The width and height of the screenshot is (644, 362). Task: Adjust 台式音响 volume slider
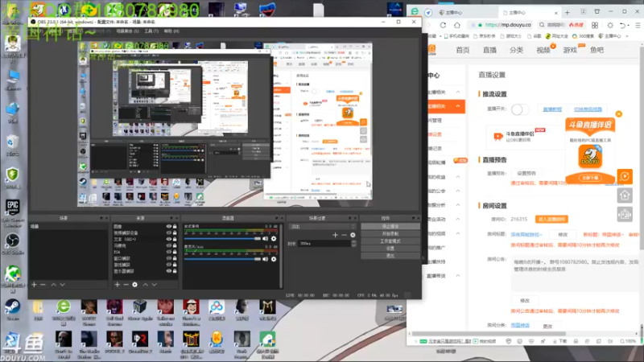222,238
